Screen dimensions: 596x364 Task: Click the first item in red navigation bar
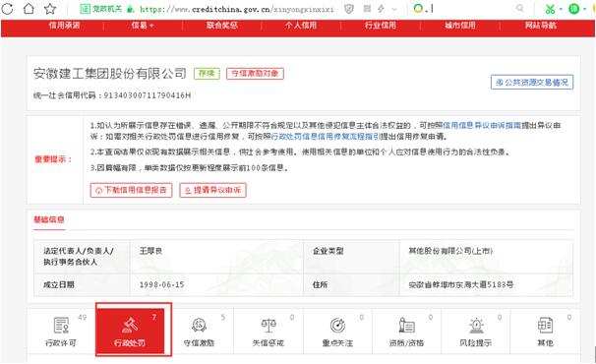click(x=64, y=26)
